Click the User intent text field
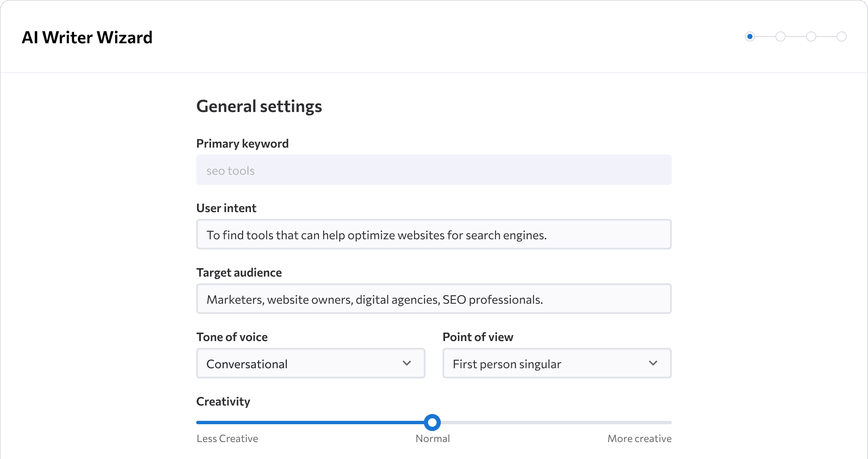The image size is (868, 459). 434,234
